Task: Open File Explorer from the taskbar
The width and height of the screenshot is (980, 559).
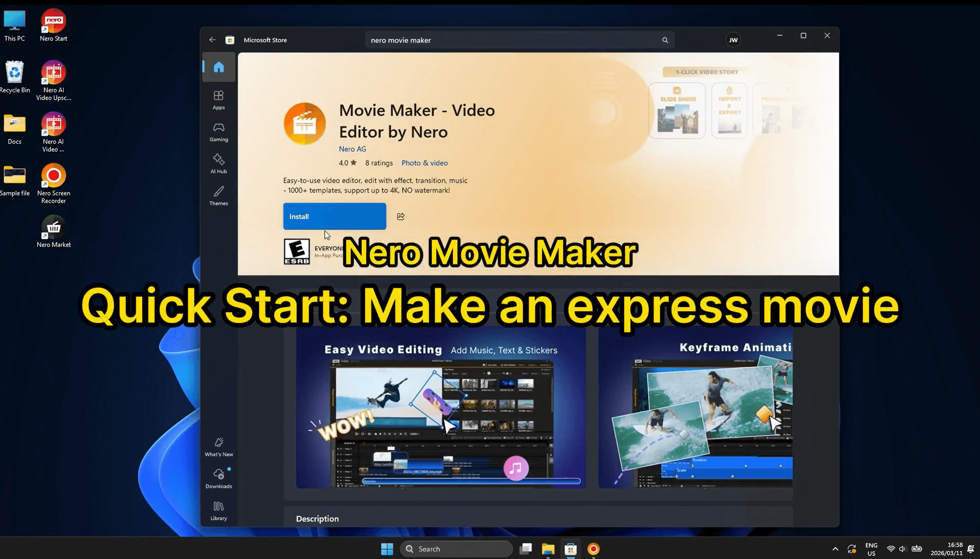Action: [548, 549]
